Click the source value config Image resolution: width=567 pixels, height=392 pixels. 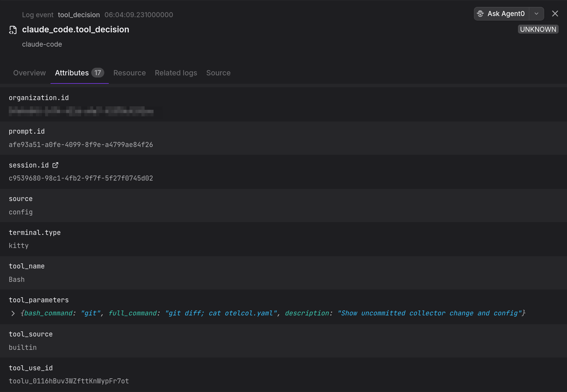(x=21, y=212)
